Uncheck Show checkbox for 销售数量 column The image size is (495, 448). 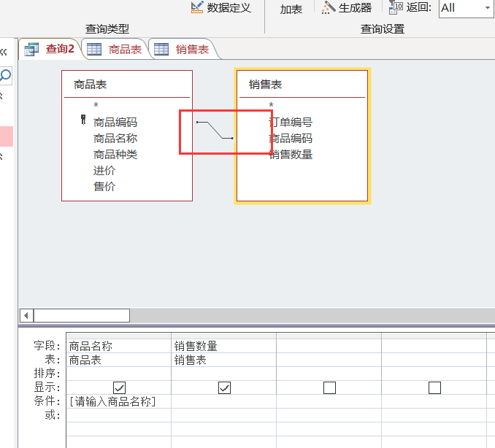[x=224, y=387]
